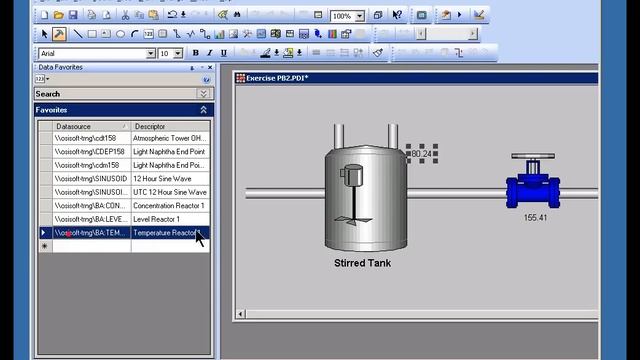Expand the Search section chevron

(x=203, y=94)
